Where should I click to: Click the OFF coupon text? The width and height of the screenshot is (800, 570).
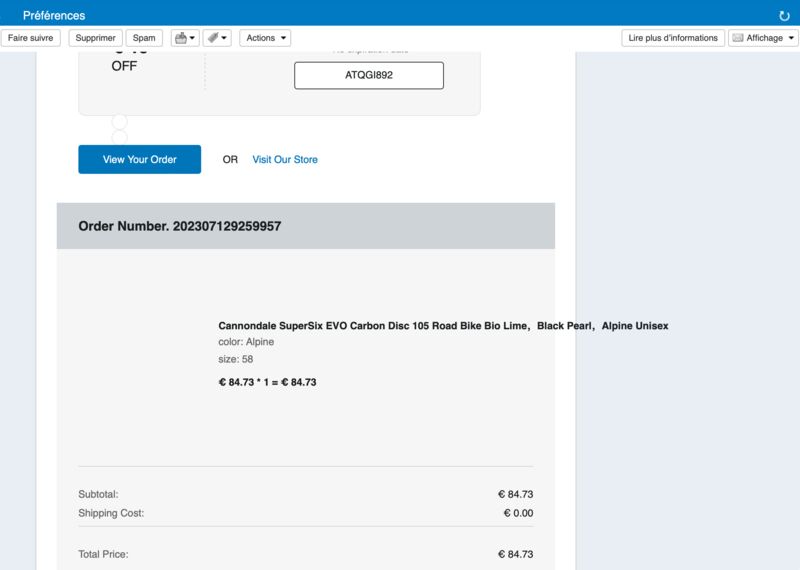124,66
